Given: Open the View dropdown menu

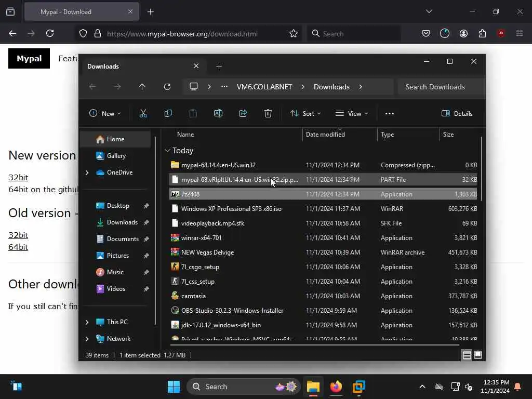Looking at the screenshot, I should pos(352,114).
